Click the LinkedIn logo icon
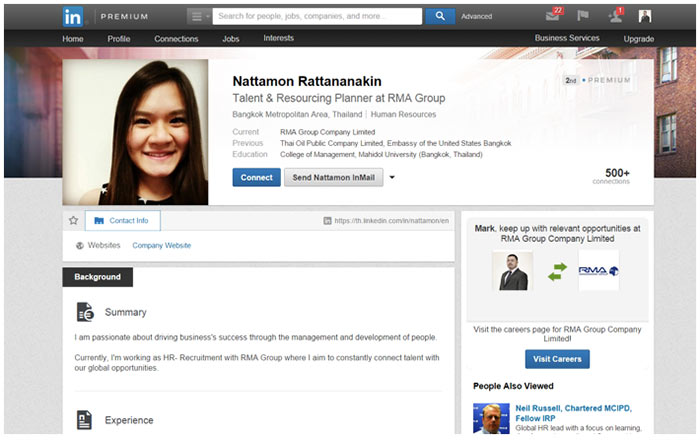 [73, 17]
